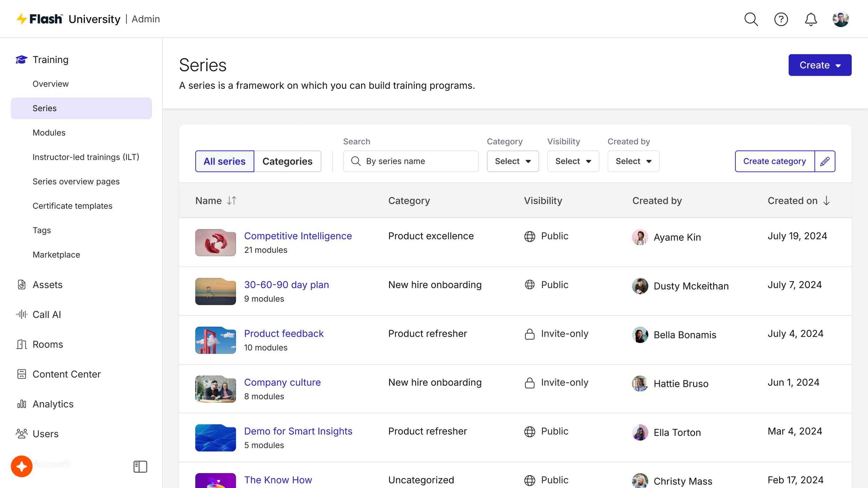Switch to Categories view
The width and height of the screenshot is (868, 488).
coord(287,161)
